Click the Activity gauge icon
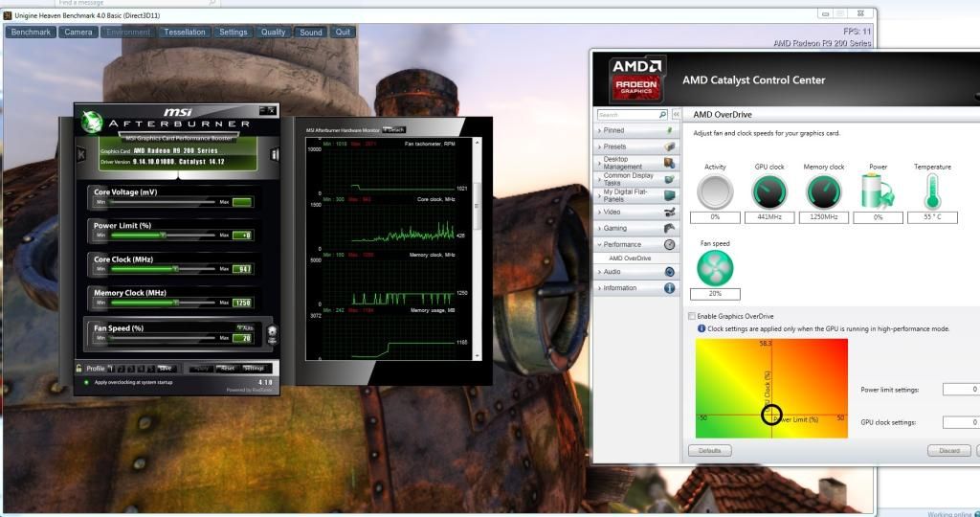This screenshot has width=980, height=517. 715,191
